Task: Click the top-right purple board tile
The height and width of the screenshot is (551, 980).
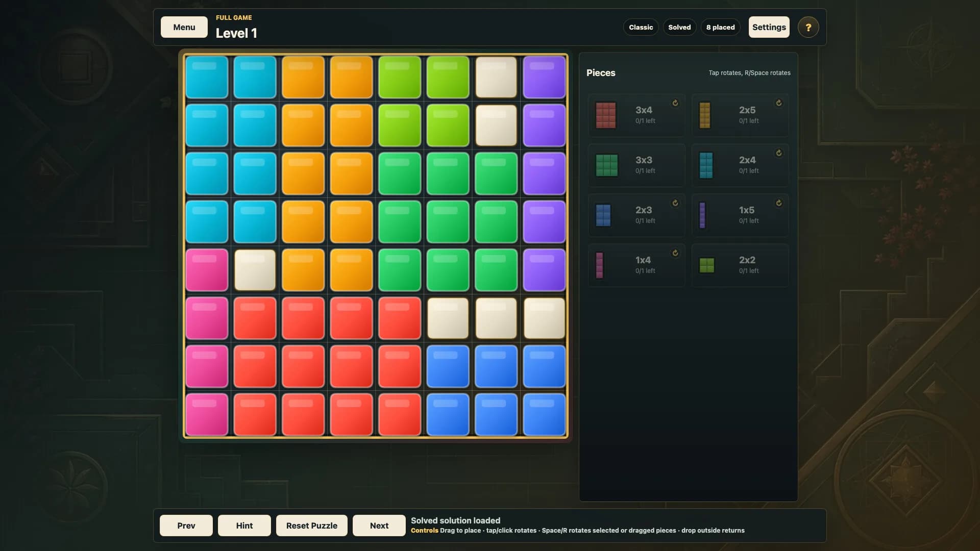Action: click(x=544, y=77)
